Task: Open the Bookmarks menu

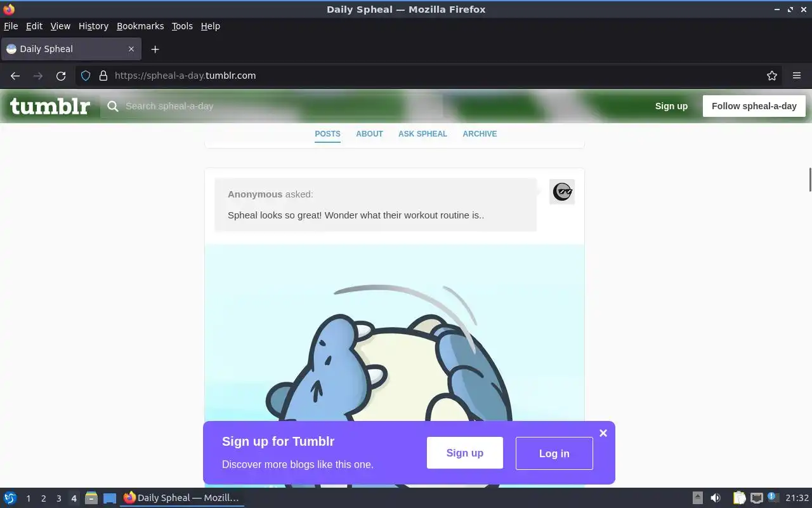Action: pos(140,26)
